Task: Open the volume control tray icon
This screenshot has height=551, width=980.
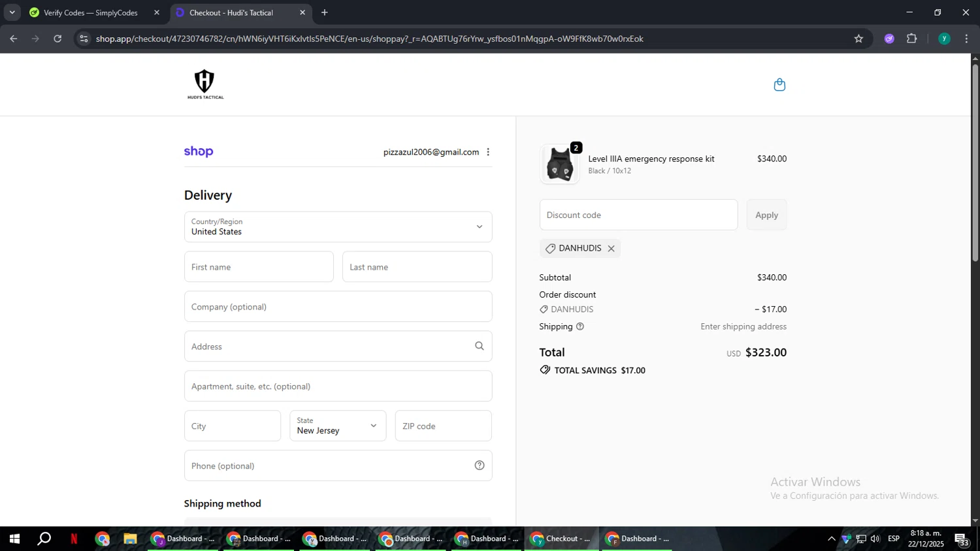Action: (x=875, y=539)
